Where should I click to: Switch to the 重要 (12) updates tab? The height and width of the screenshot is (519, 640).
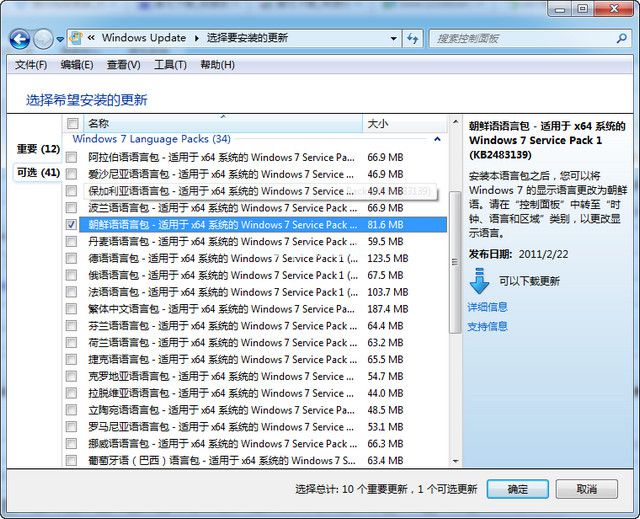click(38, 149)
